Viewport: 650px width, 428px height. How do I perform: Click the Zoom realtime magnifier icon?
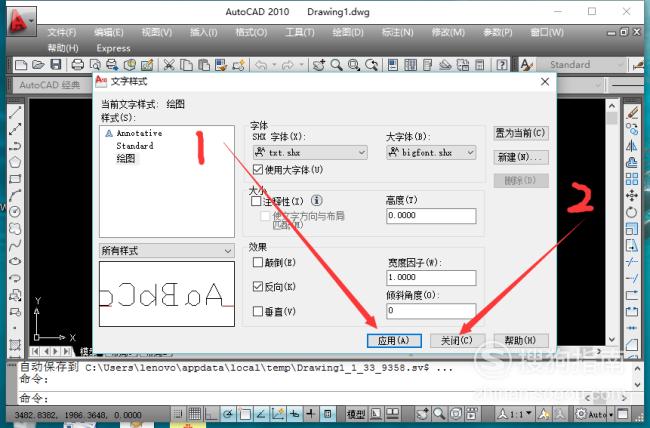tap(337, 65)
